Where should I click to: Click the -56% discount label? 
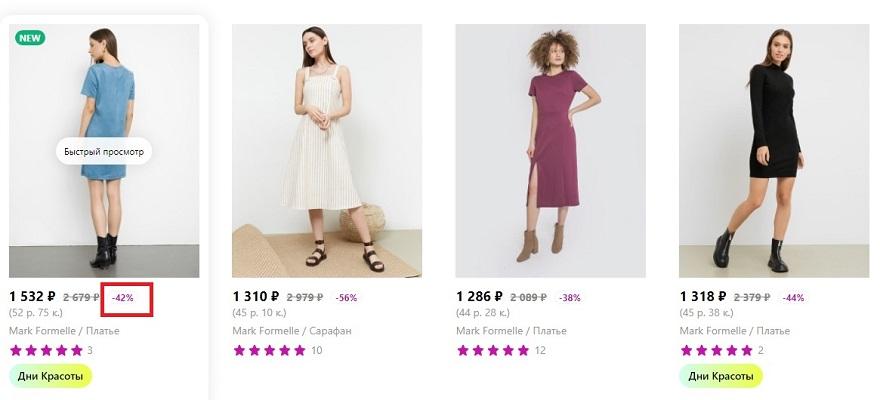(x=346, y=298)
